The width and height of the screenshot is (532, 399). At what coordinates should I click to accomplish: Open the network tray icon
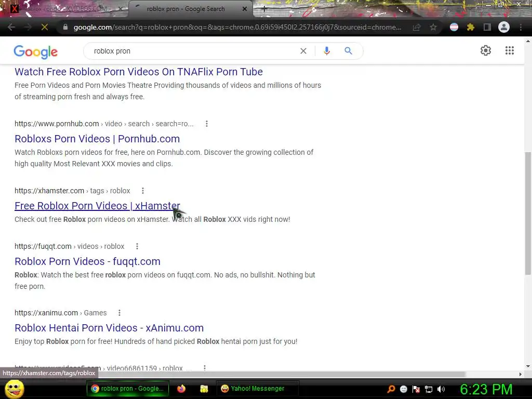pyautogui.click(x=429, y=389)
